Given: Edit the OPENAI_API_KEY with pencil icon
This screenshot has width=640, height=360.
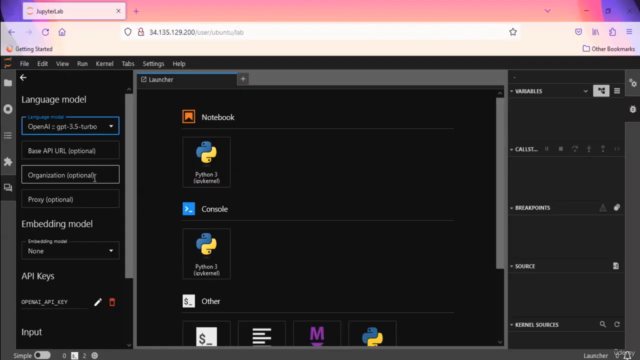Looking at the screenshot, I should [x=98, y=302].
